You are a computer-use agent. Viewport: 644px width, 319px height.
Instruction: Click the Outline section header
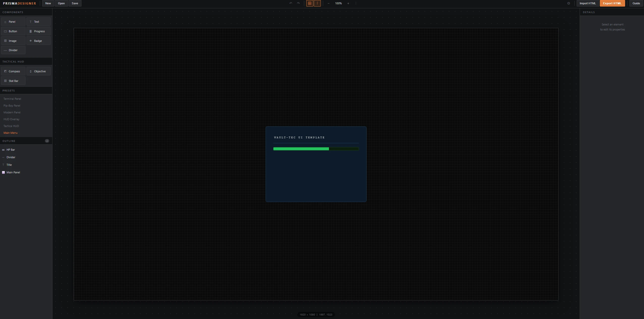[26, 141]
